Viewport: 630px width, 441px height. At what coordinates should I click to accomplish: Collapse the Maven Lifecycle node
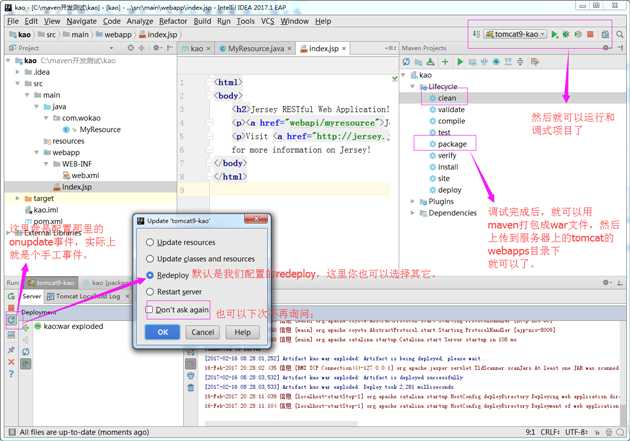click(413, 87)
